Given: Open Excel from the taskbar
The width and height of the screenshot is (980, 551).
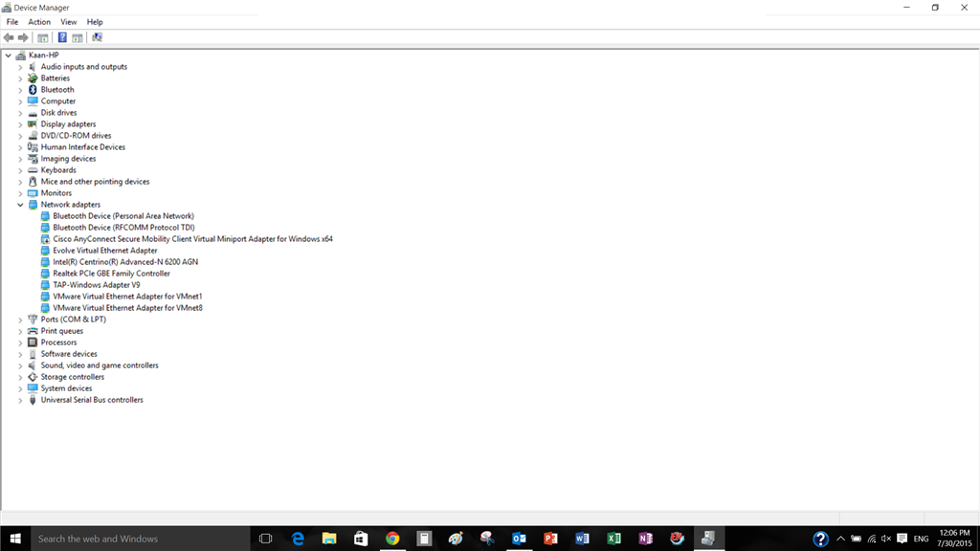Looking at the screenshot, I should tap(613, 539).
